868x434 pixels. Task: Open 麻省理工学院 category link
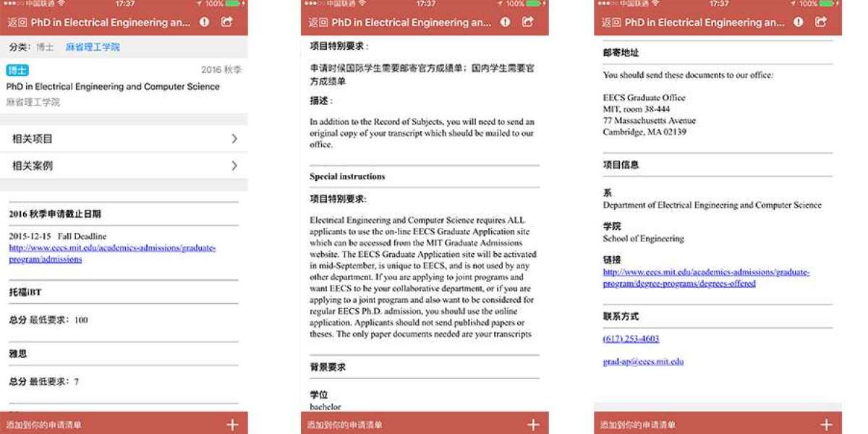(93, 47)
